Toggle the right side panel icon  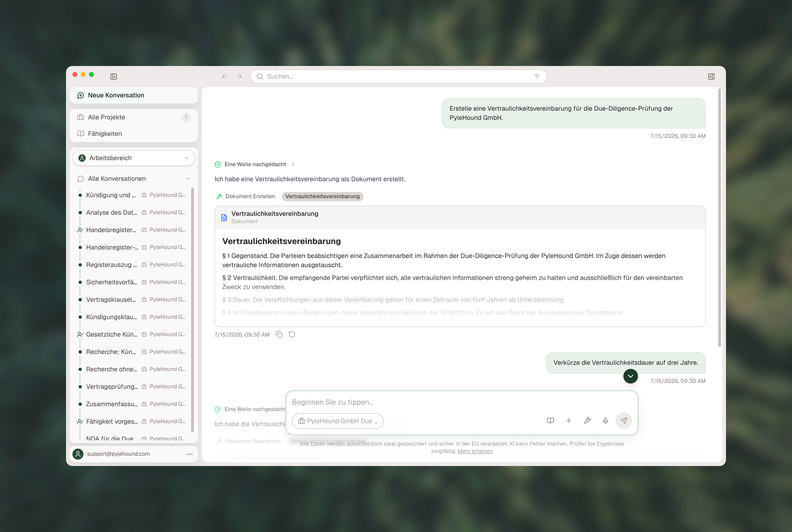[711, 77]
